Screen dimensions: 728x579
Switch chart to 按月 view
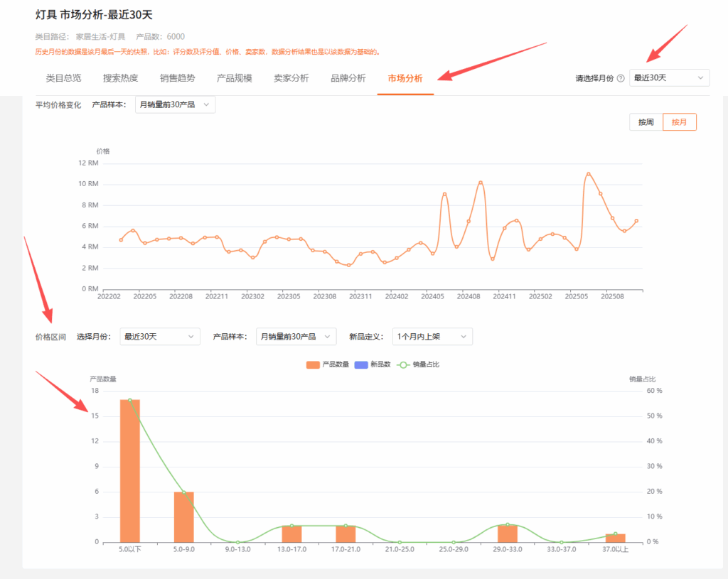tap(679, 122)
